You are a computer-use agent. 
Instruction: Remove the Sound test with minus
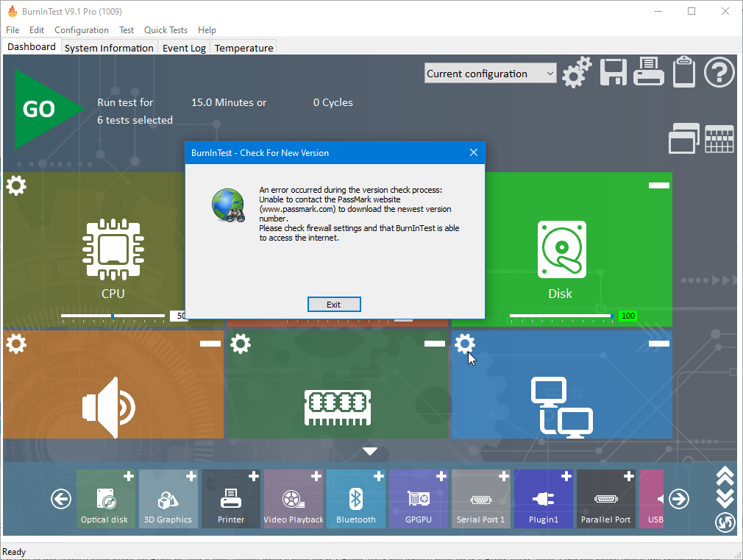[x=210, y=344]
